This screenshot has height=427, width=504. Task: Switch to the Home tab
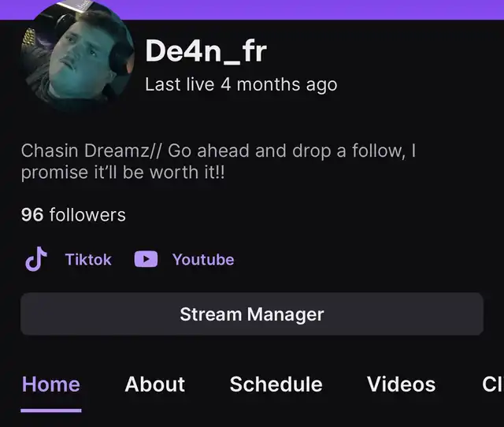click(51, 384)
